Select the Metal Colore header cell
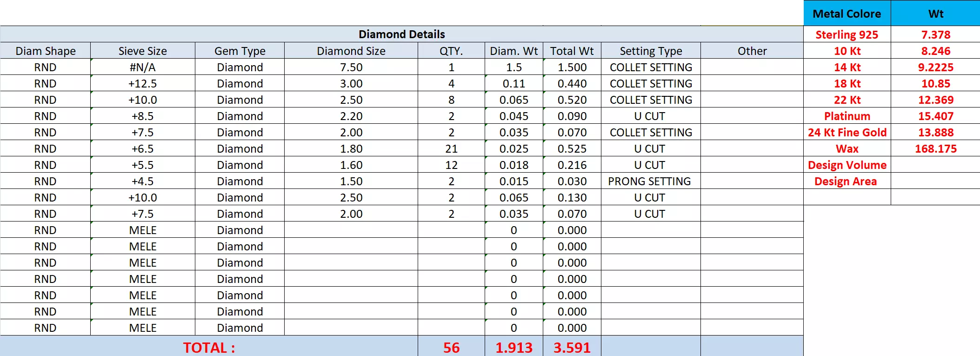Image resolution: width=980 pixels, height=356 pixels. click(847, 14)
